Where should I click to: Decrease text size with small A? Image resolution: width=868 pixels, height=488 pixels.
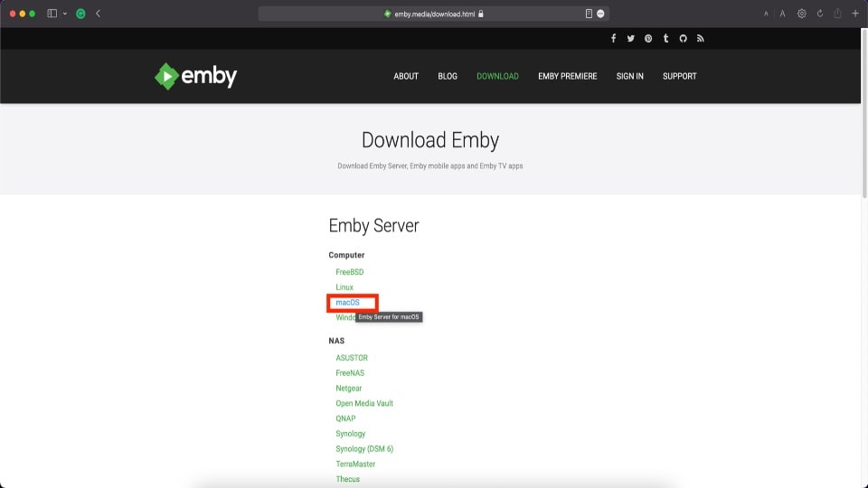point(766,14)
